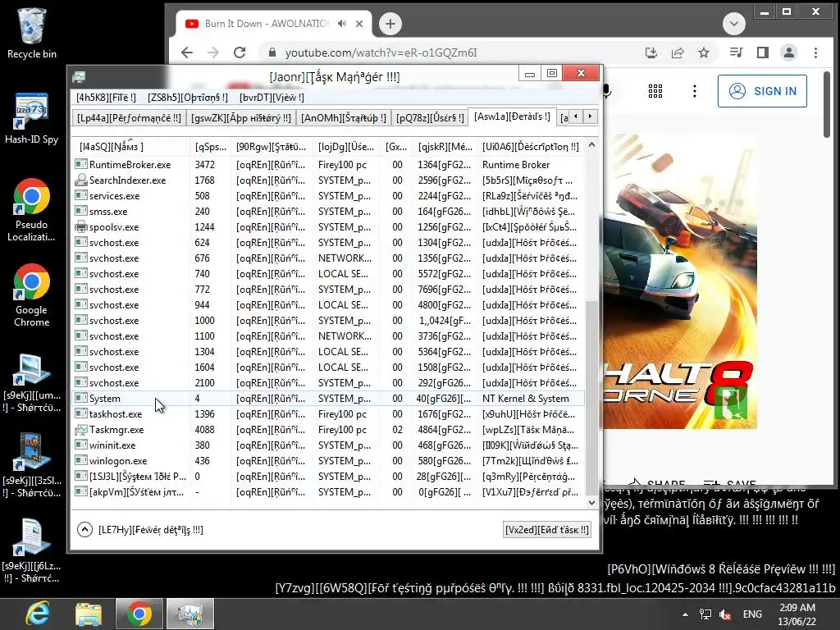
Task: Open the Hash-ID Spy desktop shortcut
Action: pyautogui.click(x=32, y=118)
